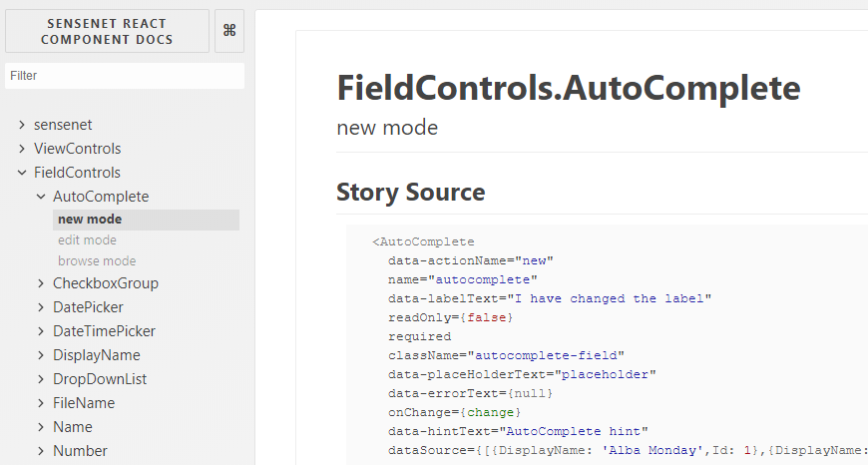Open the 'browse mode' story
The height and width of the screenshot is (465, 868).
coord(97,261)
